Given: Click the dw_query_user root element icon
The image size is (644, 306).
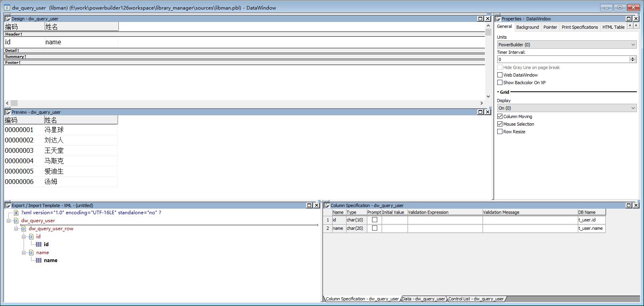Looking at the screenshot, I should (x=16, y=221).
